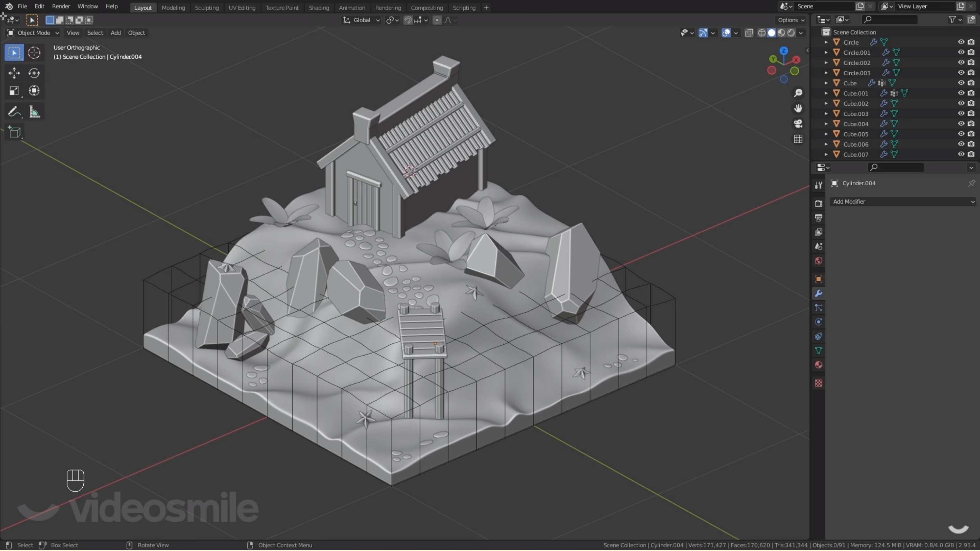Open the Add menu in viewport header
This screenshot has width=980, height=551.
(115, 33)
